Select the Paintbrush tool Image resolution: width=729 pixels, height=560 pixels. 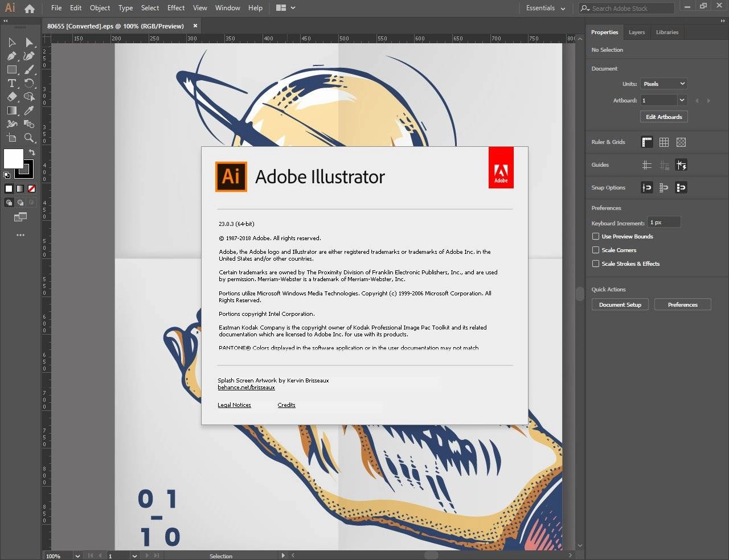[30, 70]
